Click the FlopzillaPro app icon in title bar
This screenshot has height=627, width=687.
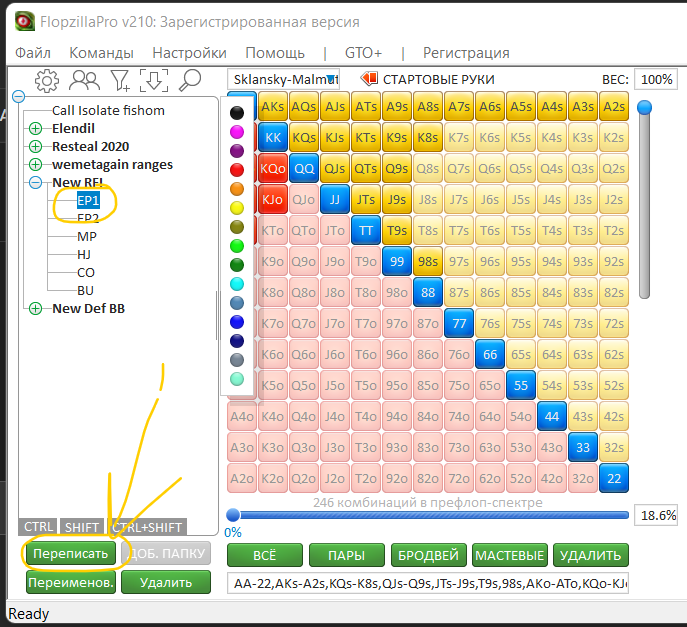pyautogui.click(x=24, y=21)
